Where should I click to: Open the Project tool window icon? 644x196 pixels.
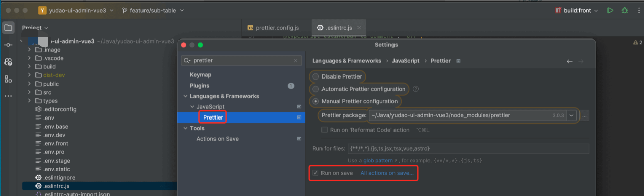[x=8, y=28]
